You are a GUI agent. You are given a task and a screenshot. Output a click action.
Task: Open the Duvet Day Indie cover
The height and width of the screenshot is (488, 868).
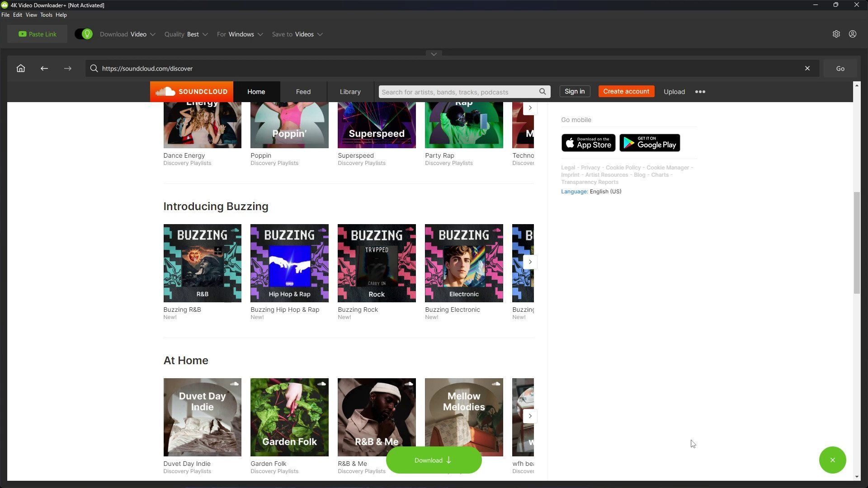point(202,417)
